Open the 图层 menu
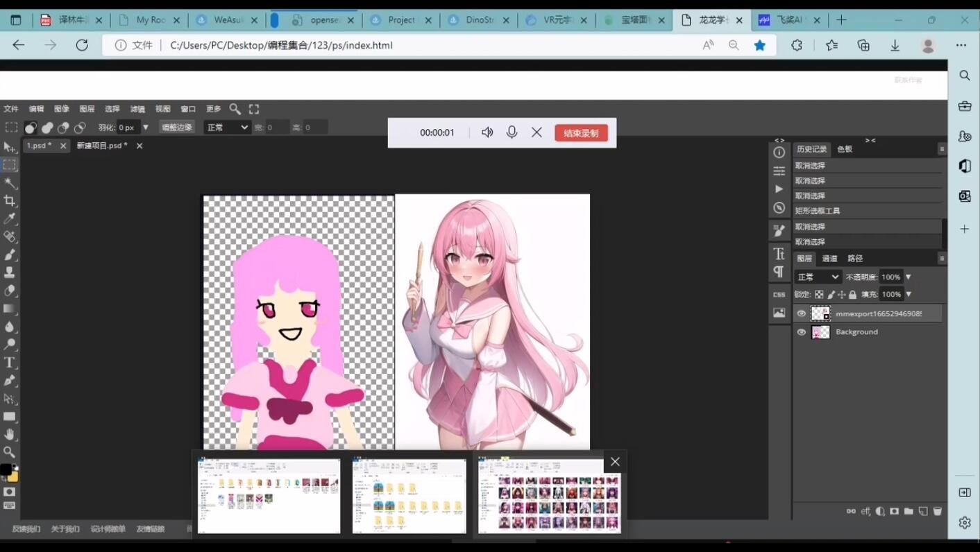This screenshot has height=552, width=980. [87, 109]
